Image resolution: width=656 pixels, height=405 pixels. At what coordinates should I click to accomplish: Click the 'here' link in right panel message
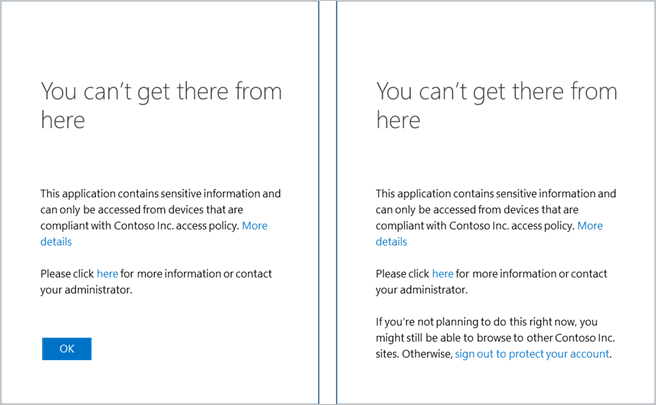point(442,274)
